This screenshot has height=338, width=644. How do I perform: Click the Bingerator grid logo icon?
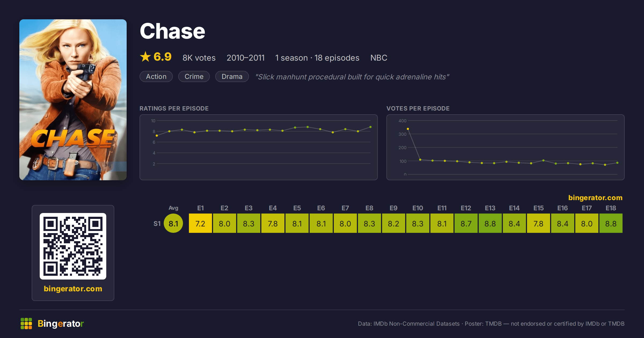(26, 324)
